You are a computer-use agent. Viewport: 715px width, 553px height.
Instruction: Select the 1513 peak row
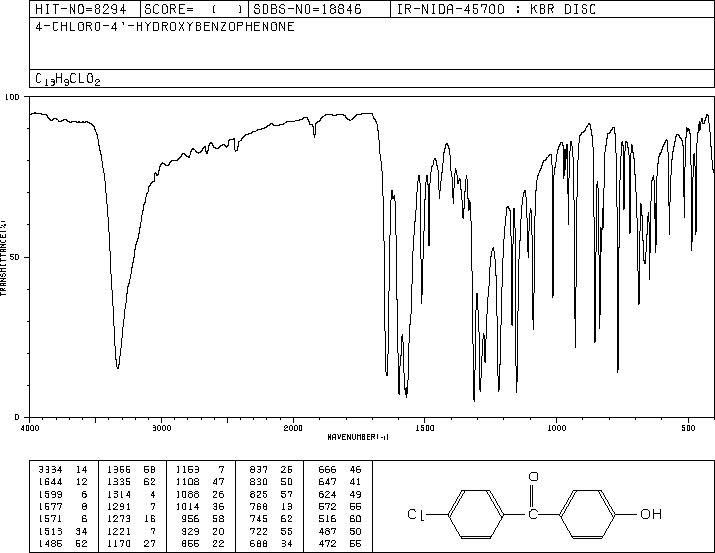pos(63,531)
